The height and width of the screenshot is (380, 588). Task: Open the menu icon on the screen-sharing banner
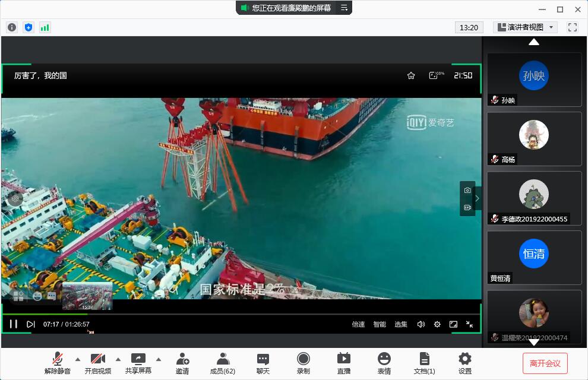tap(344, 8)
